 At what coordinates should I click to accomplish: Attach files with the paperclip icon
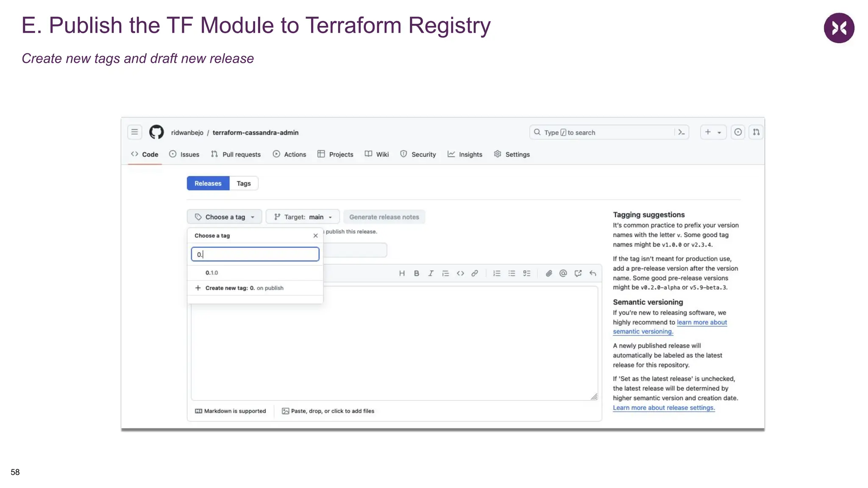[549, 273]
